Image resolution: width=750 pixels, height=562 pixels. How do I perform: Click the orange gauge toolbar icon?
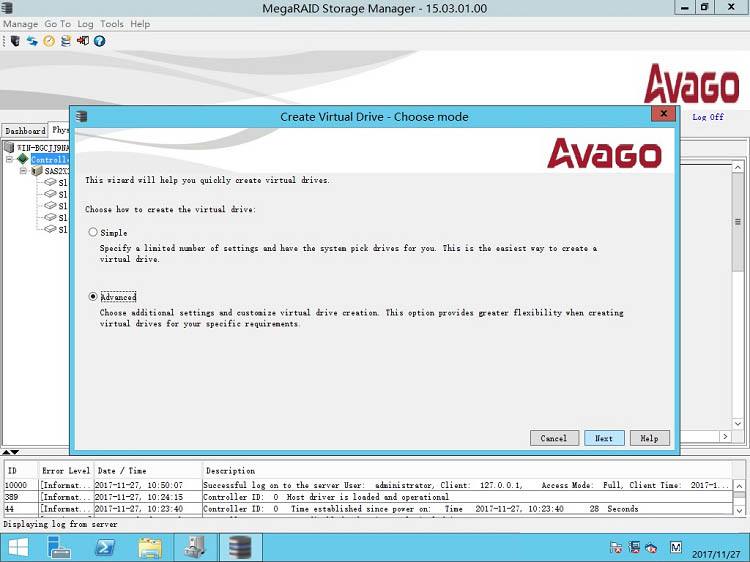49,41
